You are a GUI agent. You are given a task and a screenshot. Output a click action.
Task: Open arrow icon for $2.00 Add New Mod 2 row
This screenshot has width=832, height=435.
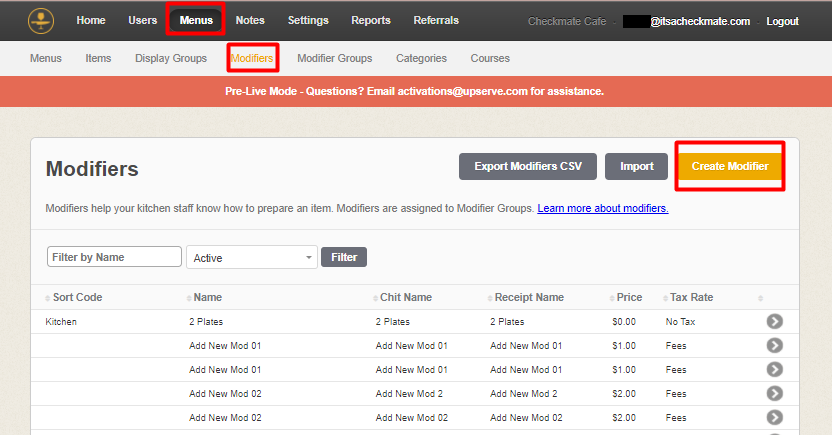click(x=774, y=394)
